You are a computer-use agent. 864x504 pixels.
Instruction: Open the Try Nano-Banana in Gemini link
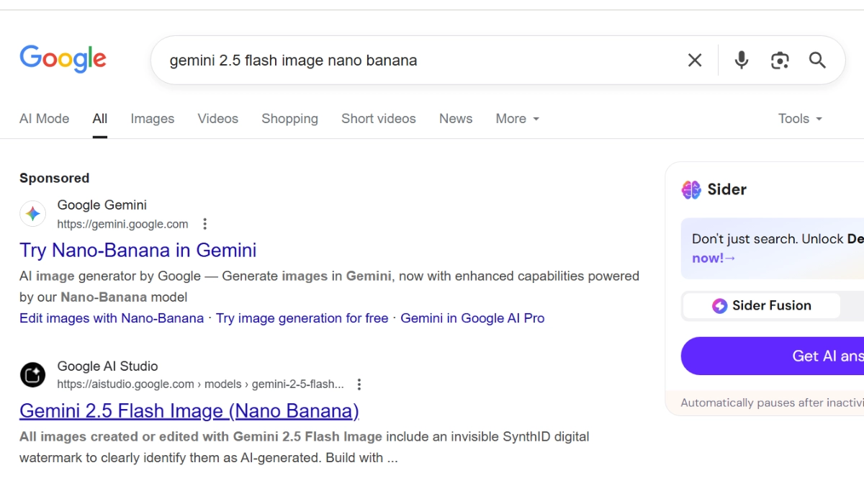pos(138,251)
